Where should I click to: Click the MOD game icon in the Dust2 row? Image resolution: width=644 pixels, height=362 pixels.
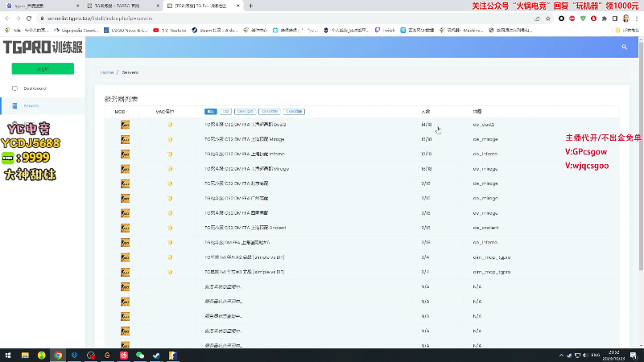coord(126,125)
